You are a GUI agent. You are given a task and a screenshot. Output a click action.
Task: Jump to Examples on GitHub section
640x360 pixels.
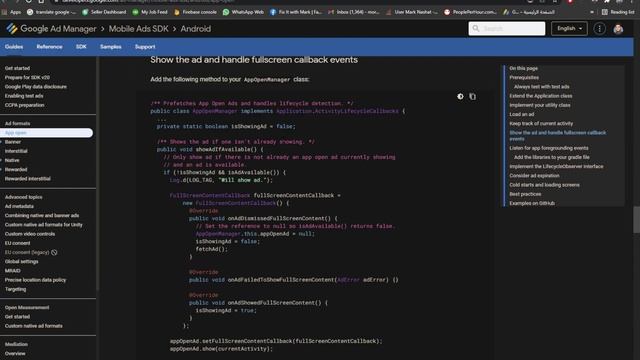tap(531, 203)
